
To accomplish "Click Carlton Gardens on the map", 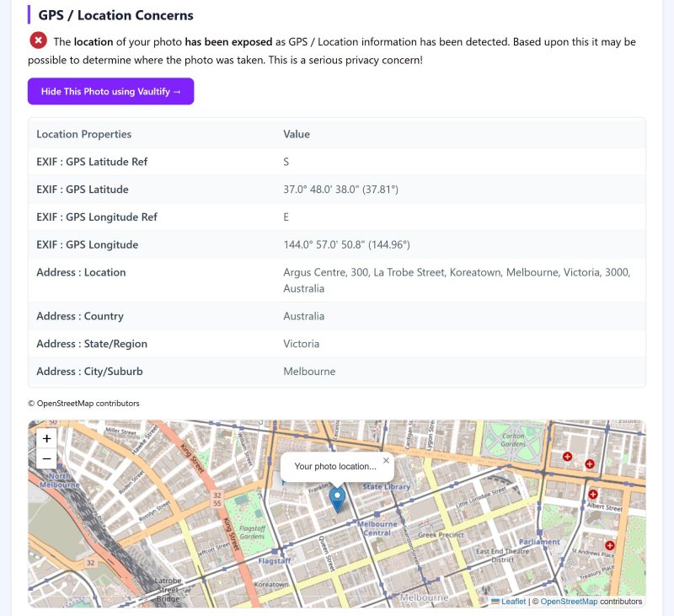I will (x=513, y=440).
